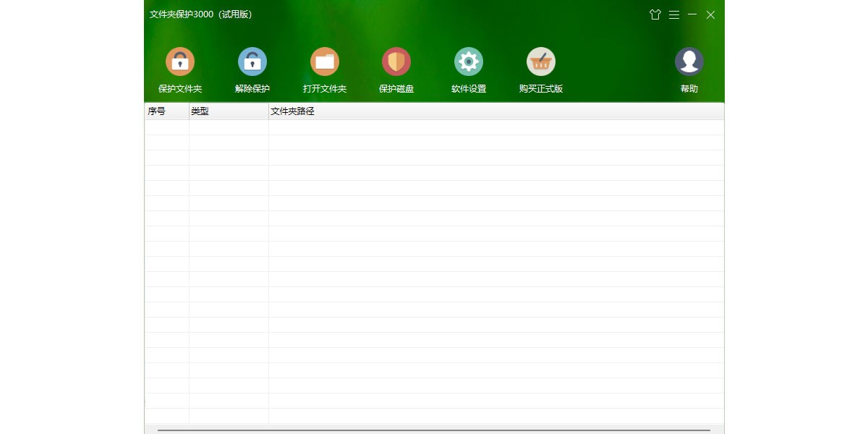Image resolution: width=868 pixels, height=434 pixels.
Task: Click the 文件夹路径 column header
Action: click(x=496, y=111)
